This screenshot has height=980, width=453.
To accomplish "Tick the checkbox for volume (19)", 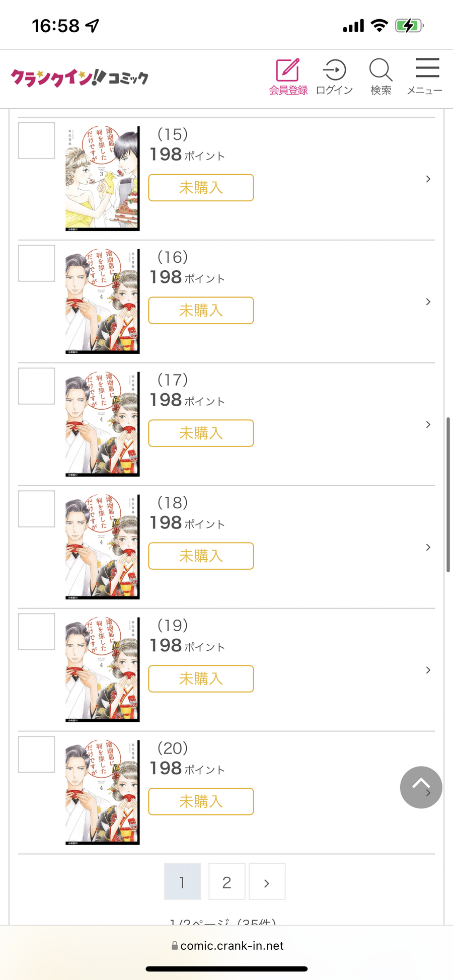I will tap(37, 632).
